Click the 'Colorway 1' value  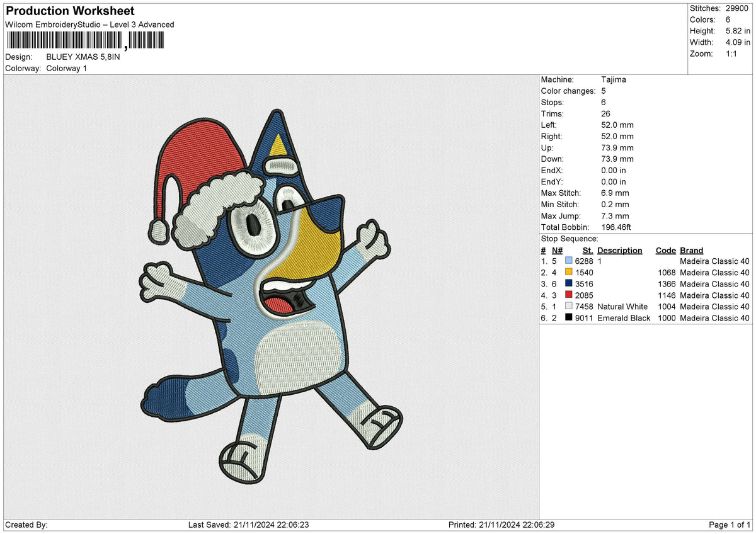coord(67,68)
